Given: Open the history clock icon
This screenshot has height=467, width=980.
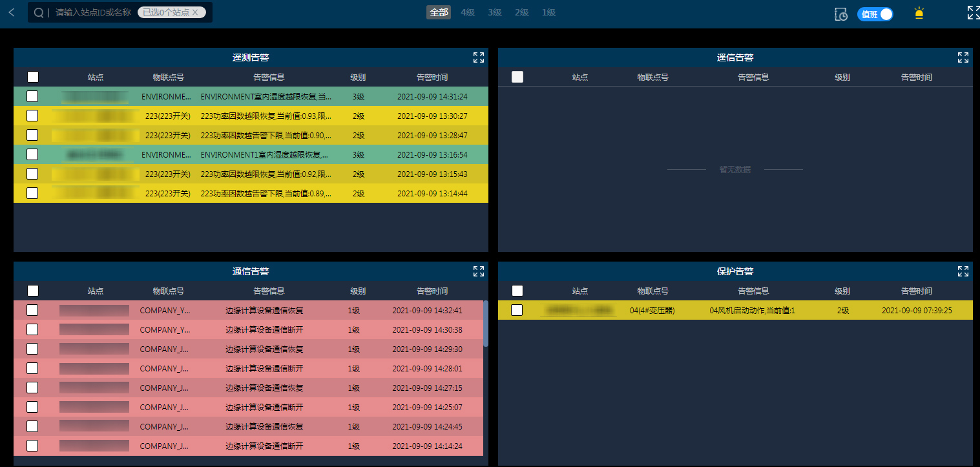Looking at the screenshot, I should pos(841,14).
